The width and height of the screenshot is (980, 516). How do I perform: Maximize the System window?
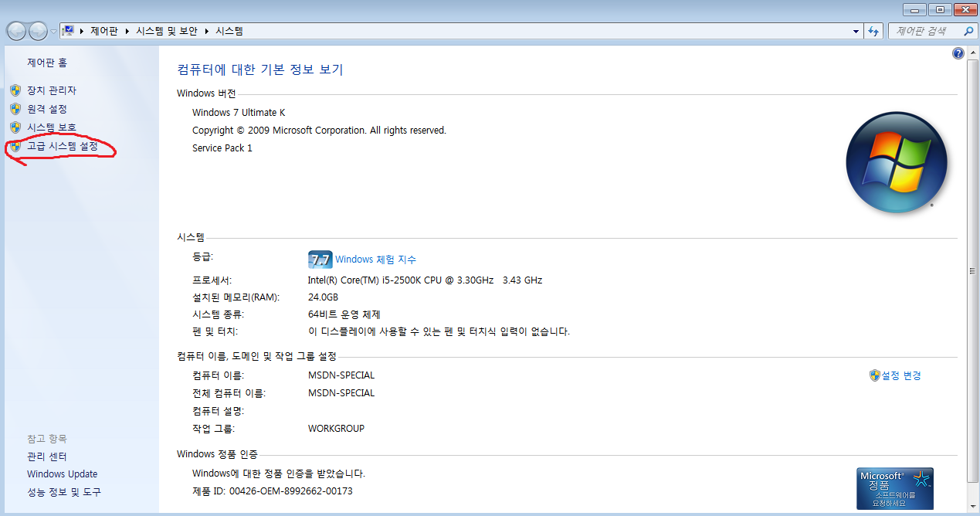(940, 9)
